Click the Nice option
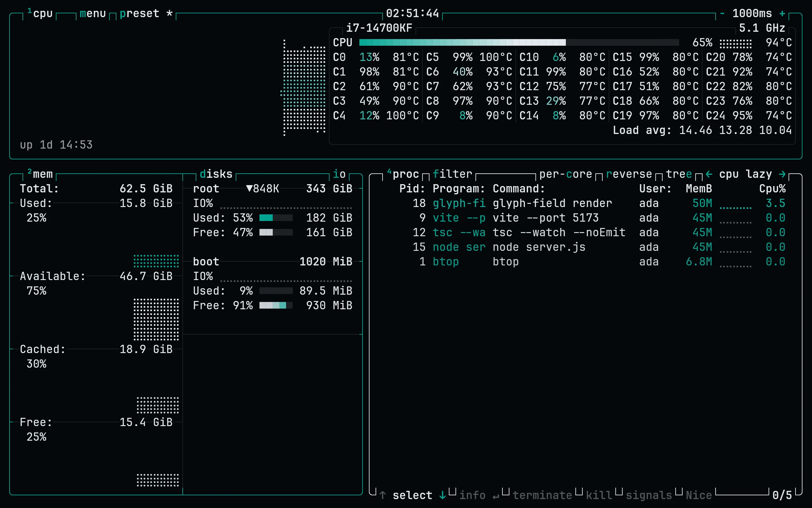 point(699,495)
